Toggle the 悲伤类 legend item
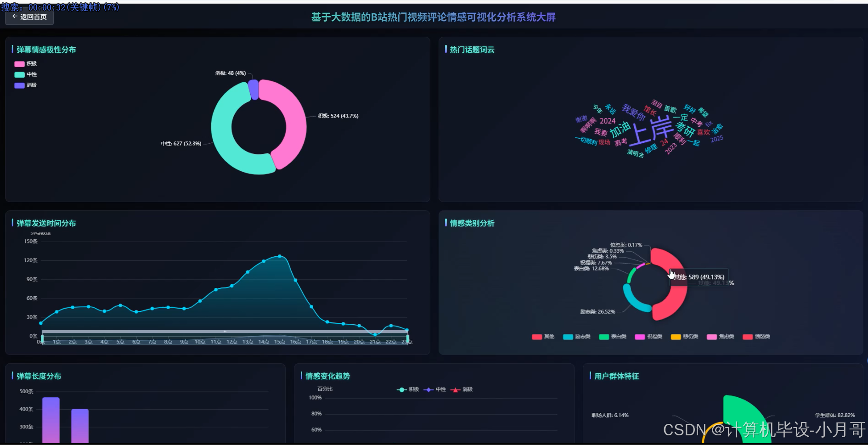The image size is (868, 445). 684,337
